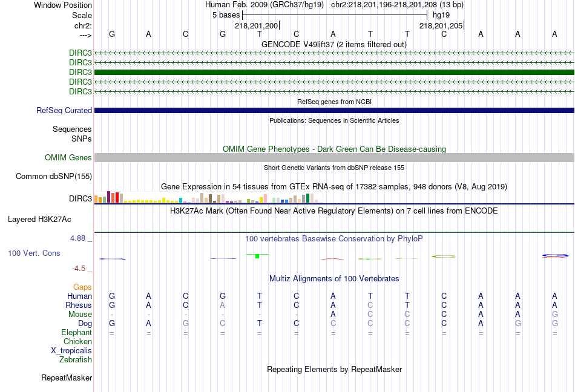Open Repeating Elements by RepeatMasker title
This screenshot has height=392, width=575.
point(334,369)
